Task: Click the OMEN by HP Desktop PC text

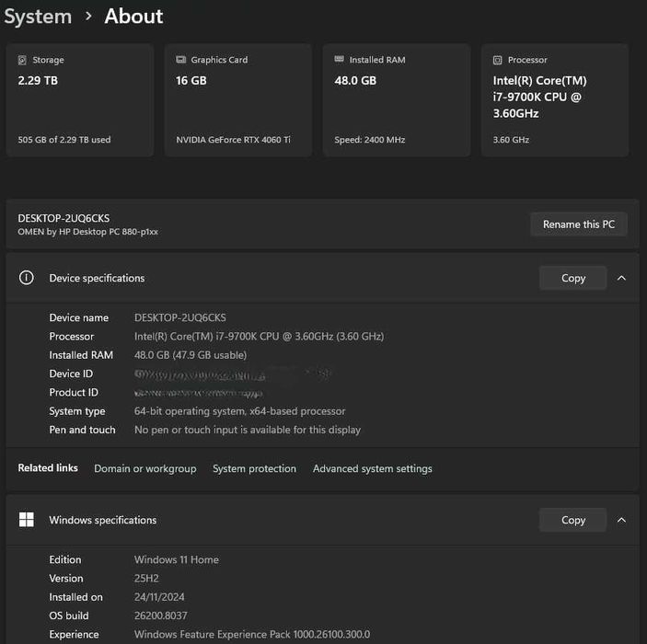Action: tap(87, 232)
